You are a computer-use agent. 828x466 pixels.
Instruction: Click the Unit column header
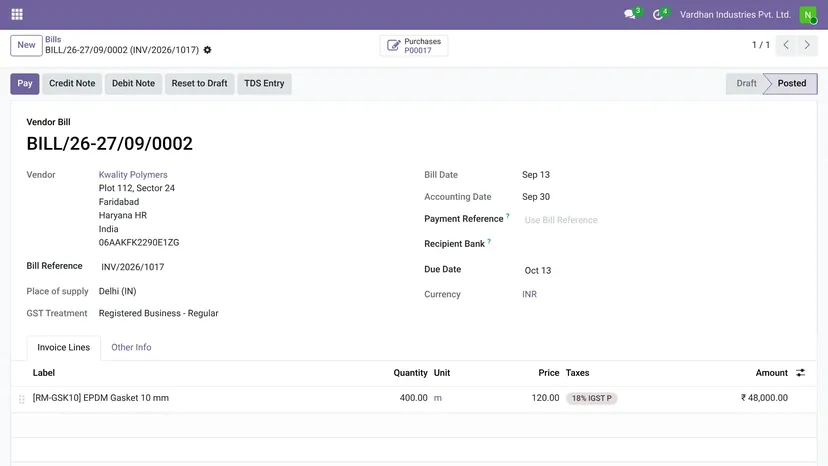pos(442,373)
